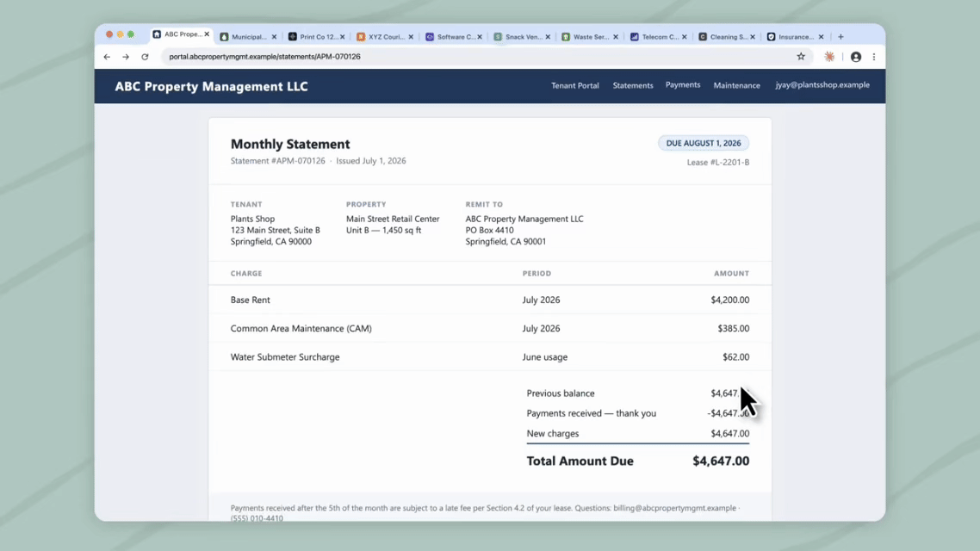This screenshot has width=980, height=551.
Task: Click the PO Box 4410 remit address line
Action: pyautogui.click(x=489, y=231)
